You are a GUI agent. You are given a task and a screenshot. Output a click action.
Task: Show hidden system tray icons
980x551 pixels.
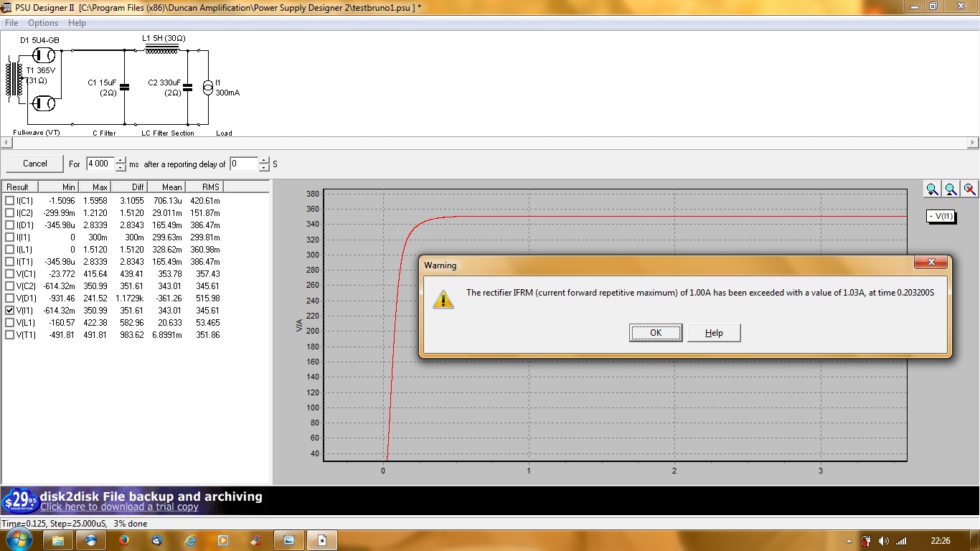click(x=849, y=541)
